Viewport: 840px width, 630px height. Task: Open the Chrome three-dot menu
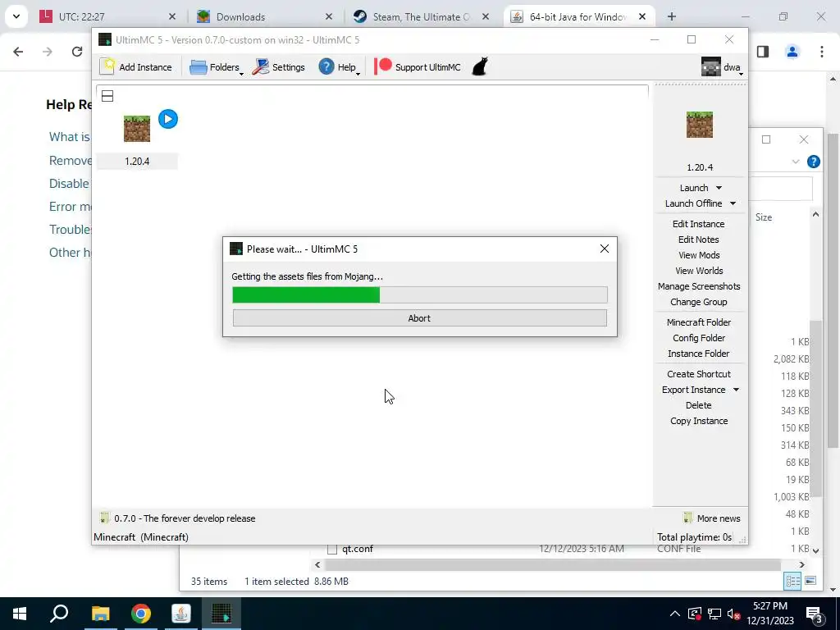[822, 52]
